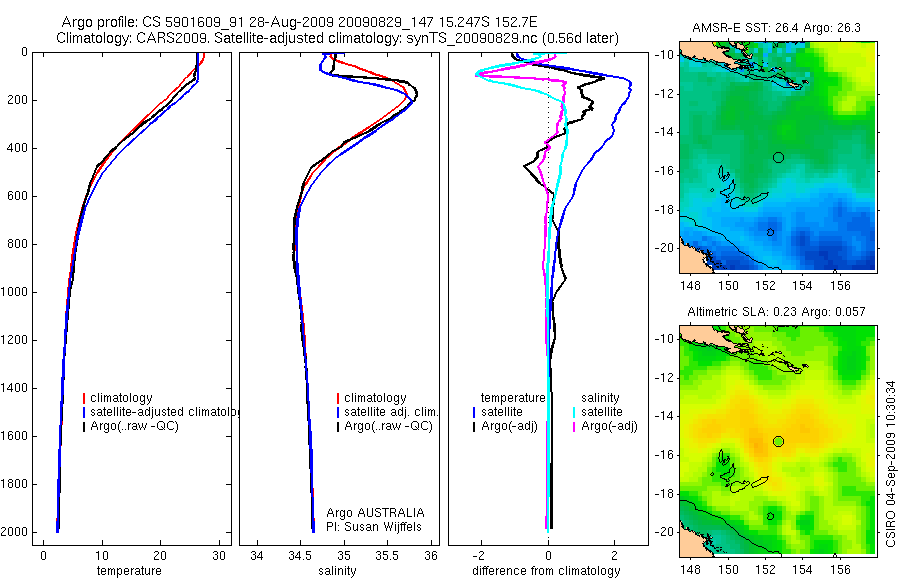Screen dimensions: 900x580
Task: Click the 'salinity' legend heading in difference panel
Action: 600,398
